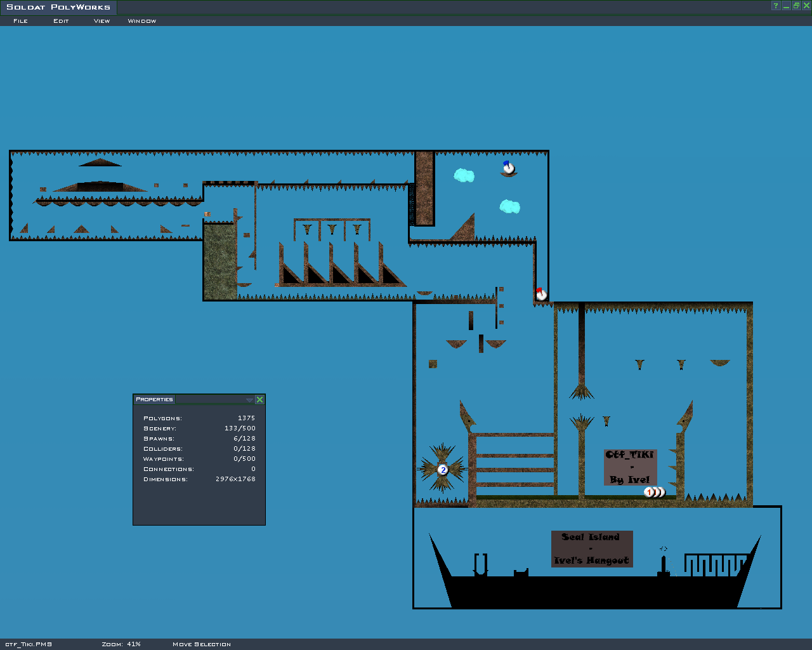Close the Properties panel
The image size is (812, 650).
coord(259,399)
